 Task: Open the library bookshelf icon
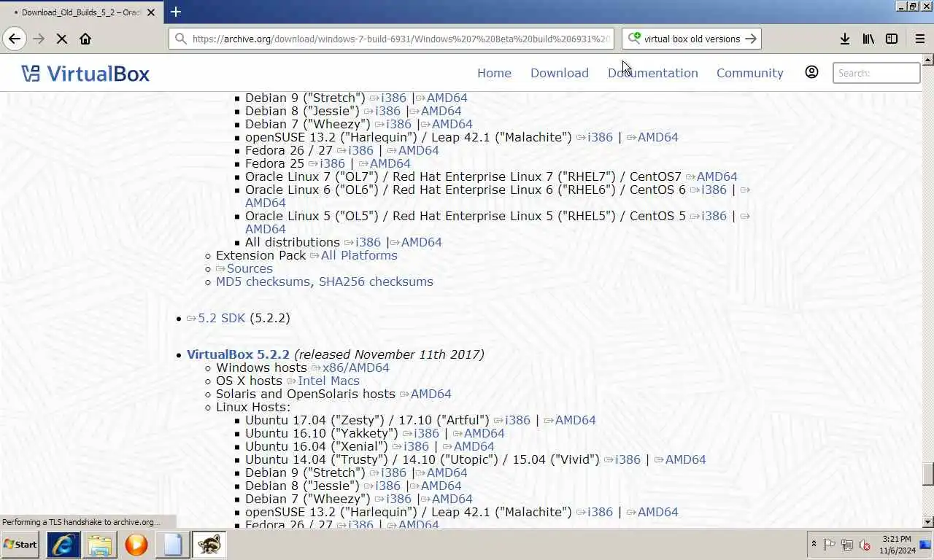click(x=868, y=39)
